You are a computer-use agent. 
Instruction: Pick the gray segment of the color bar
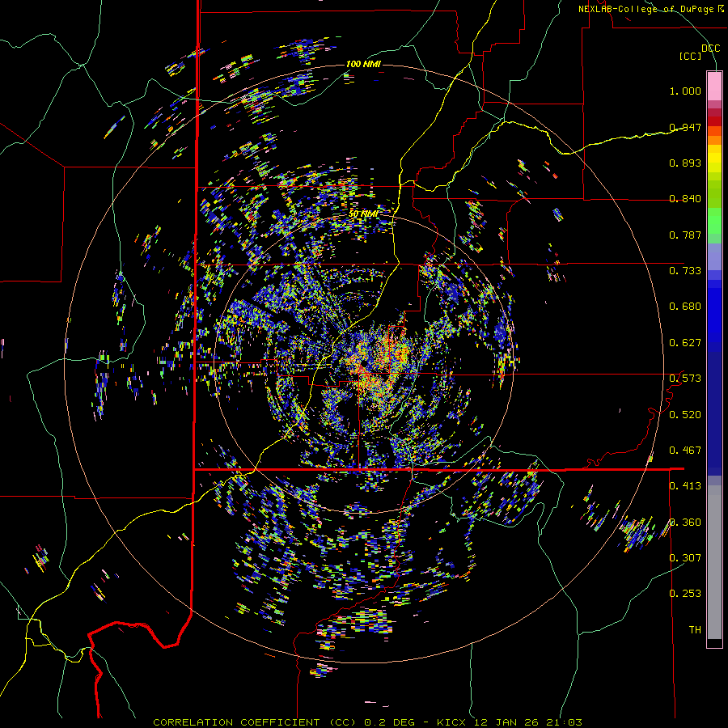click(714, 562)
